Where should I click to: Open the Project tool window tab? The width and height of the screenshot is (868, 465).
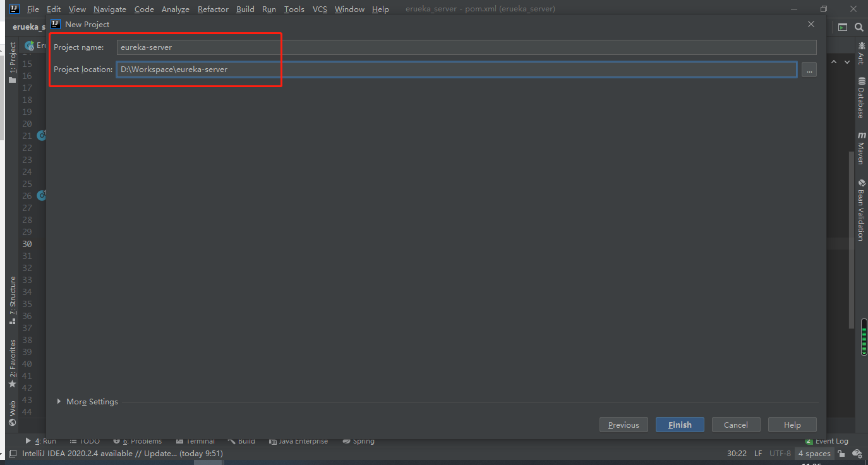click(12, 63)
